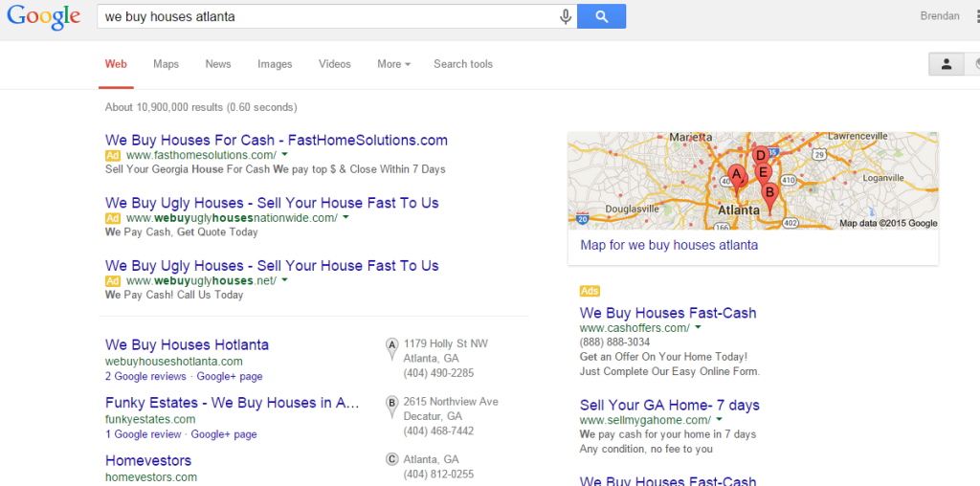
Task: Click marker C beside Atlanta, GA listing
Action: pos(391,459)
